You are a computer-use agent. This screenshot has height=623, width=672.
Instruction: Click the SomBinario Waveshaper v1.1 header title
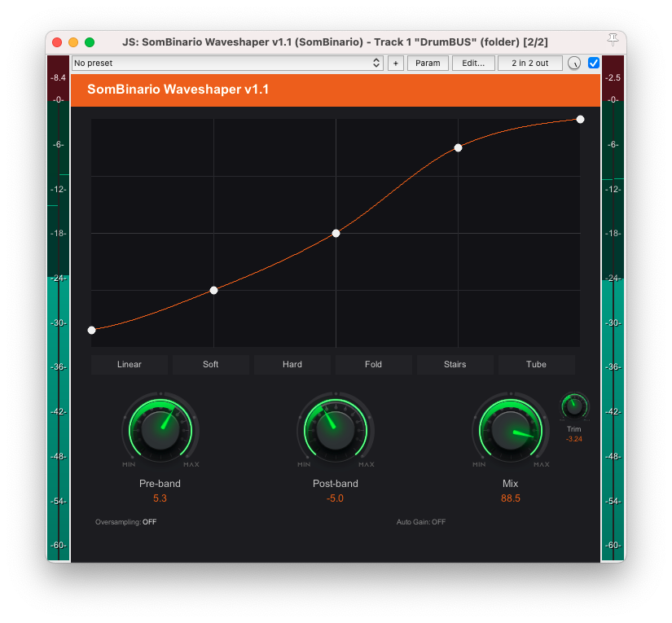click(178, 90)
